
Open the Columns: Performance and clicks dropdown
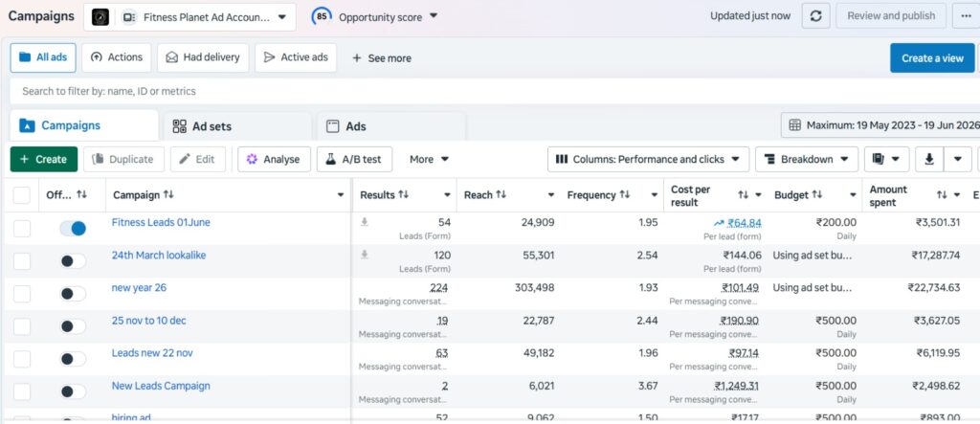[x=648, y=160]
